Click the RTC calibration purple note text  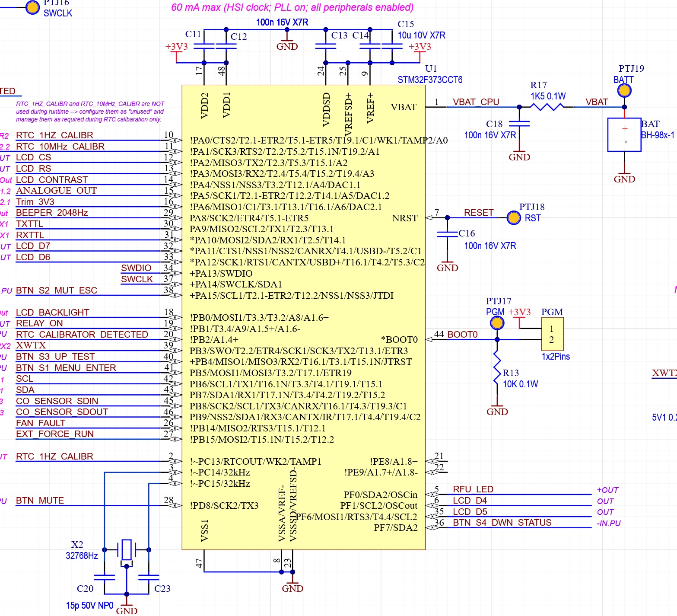click(90, 112)
